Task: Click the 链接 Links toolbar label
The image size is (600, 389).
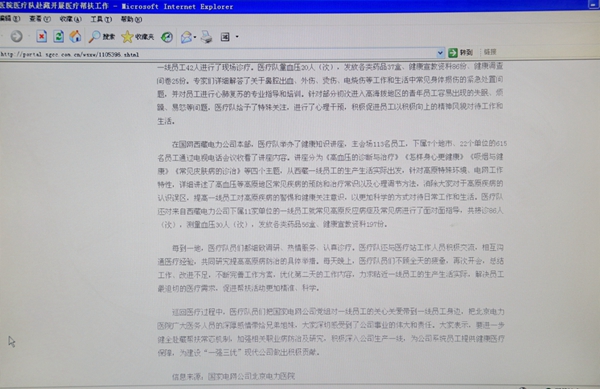Action: click(490, 52)
